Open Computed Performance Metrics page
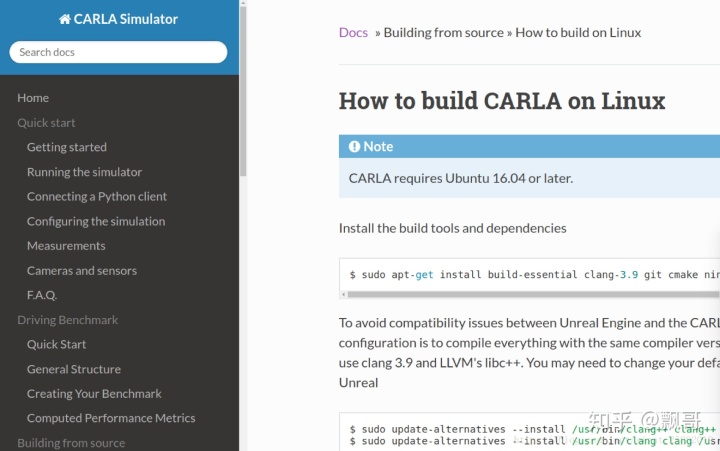Image resolution: width=720 pixels, height=451 pixels. 111,418
